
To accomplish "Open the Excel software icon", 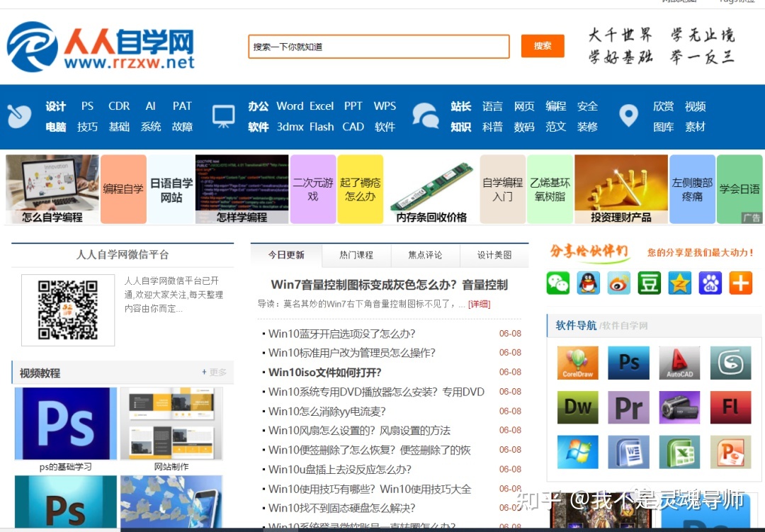I will (679, 452).
